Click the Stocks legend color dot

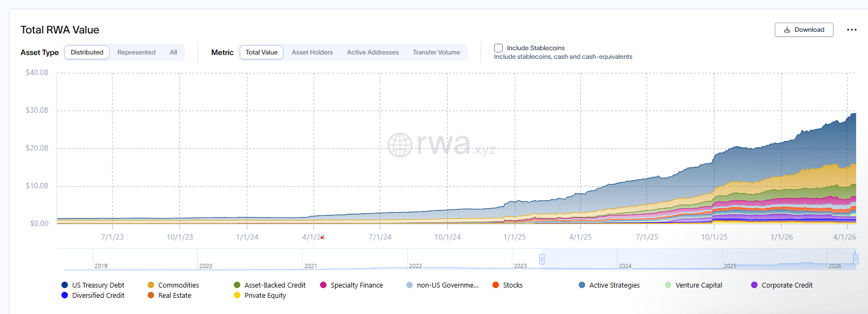496,285
